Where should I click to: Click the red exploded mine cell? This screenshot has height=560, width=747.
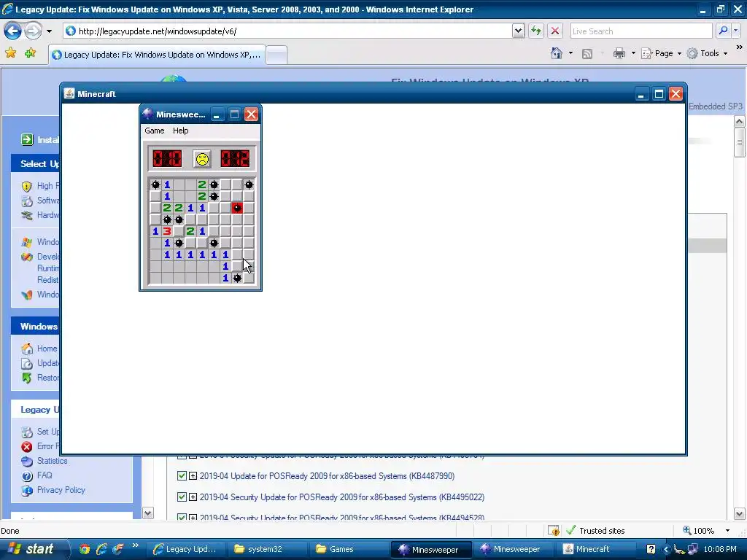(237, 208)
